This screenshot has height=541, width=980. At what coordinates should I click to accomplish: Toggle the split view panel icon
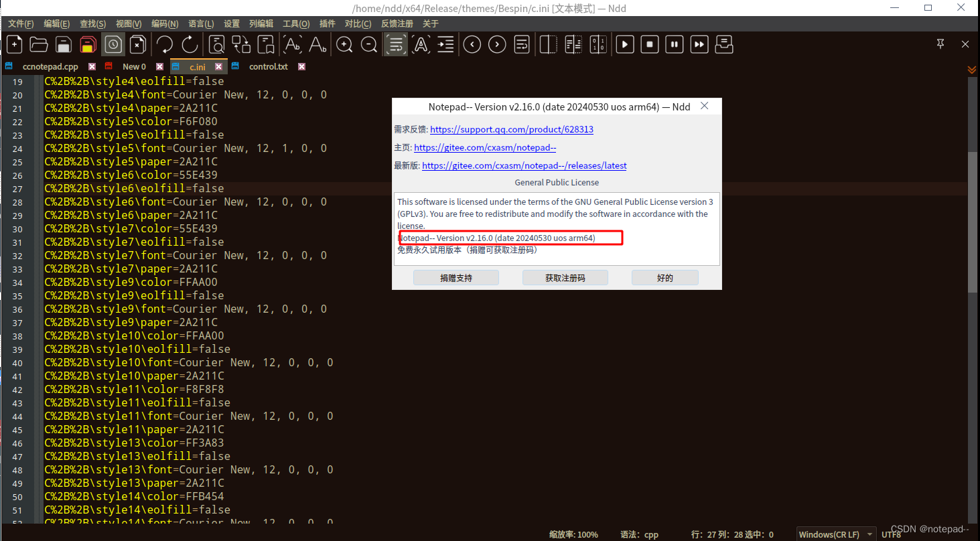click(x=547, y=44)
